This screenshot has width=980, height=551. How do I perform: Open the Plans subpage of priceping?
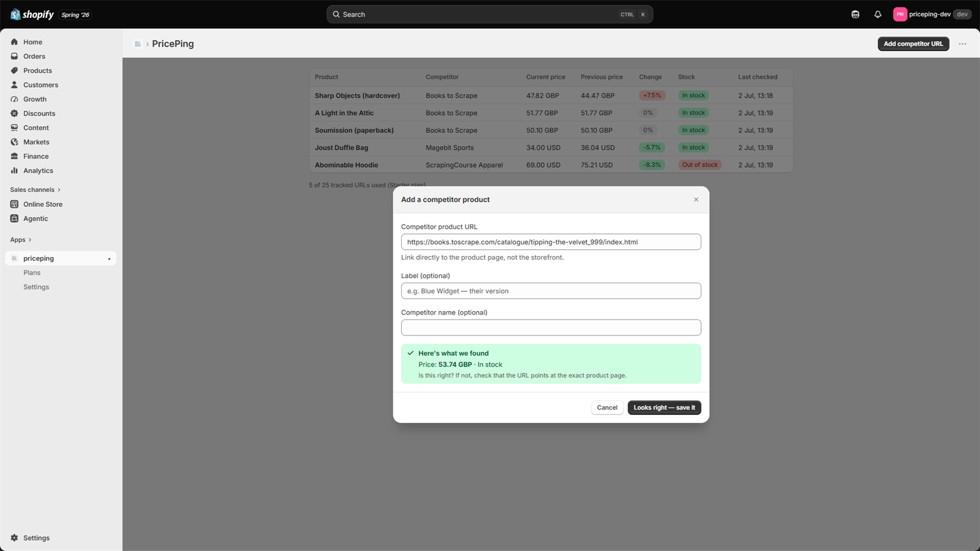coord(32,273)
